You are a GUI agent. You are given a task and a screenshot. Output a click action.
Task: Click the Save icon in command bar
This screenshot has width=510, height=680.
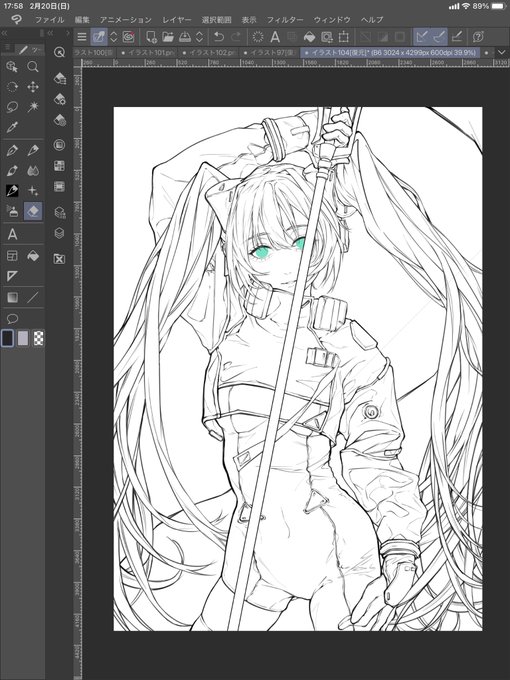click(x=185, y=37)
